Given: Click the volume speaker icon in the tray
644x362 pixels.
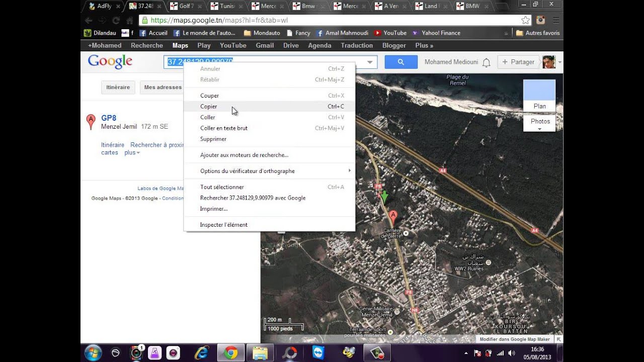Looking at the screenshot, I should (512, 353).
